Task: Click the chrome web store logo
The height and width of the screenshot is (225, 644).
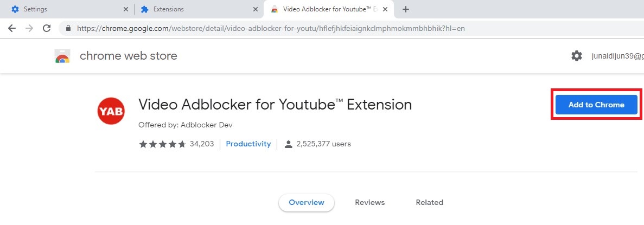Action: pos(62,56)
